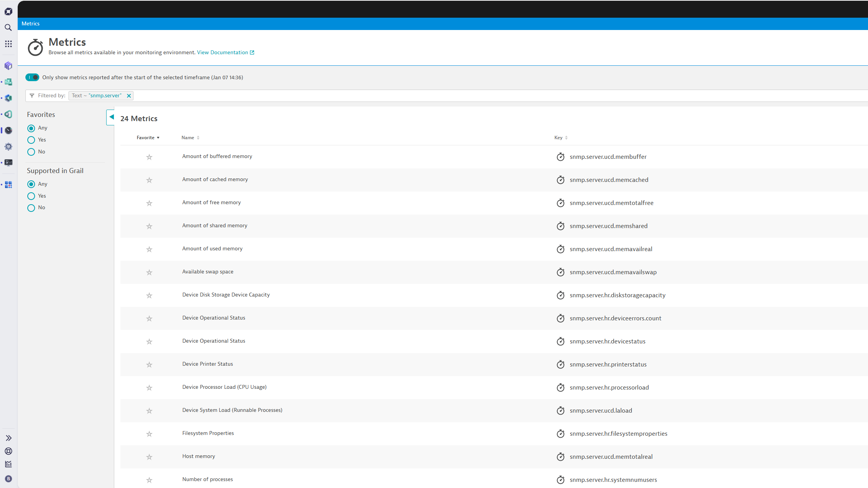Open the user profile avatar B

pos(8,478)
